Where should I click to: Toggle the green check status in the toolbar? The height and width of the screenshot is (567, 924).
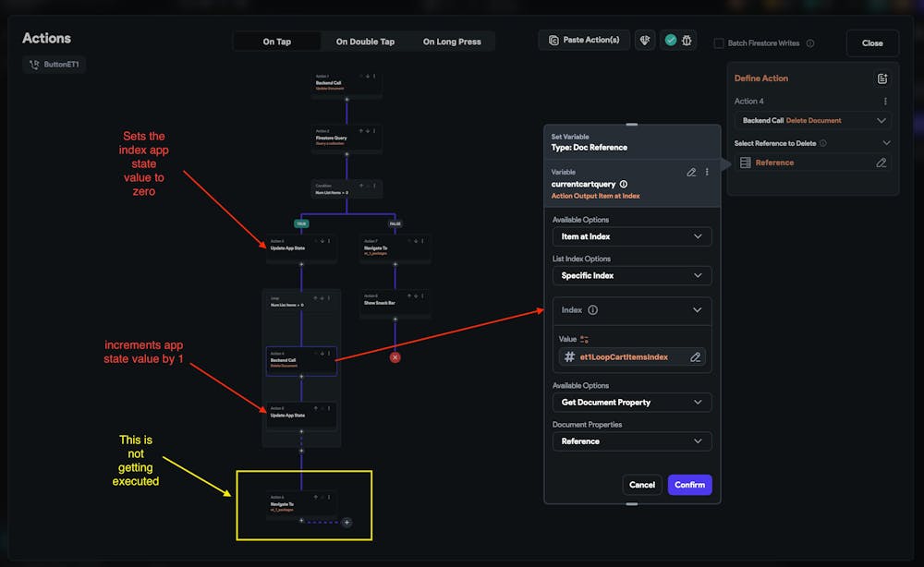click(x=671, y=40)
